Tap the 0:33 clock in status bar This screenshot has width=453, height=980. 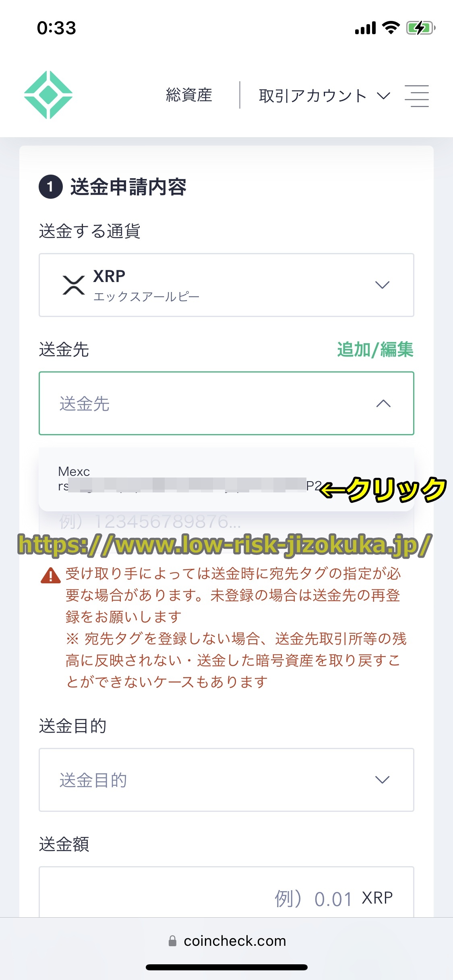tap(56, 28)
